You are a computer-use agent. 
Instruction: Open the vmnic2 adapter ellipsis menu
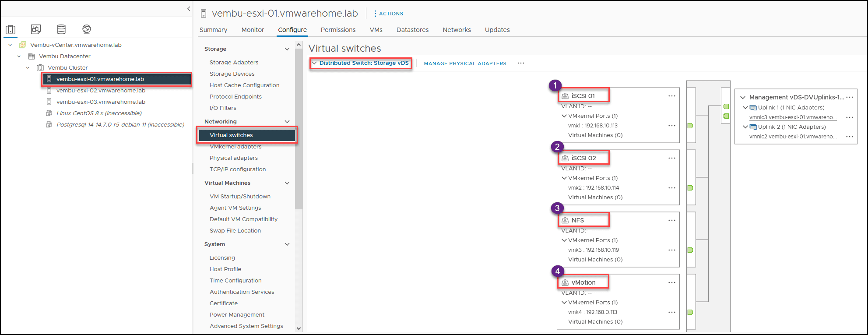[850, 137]
